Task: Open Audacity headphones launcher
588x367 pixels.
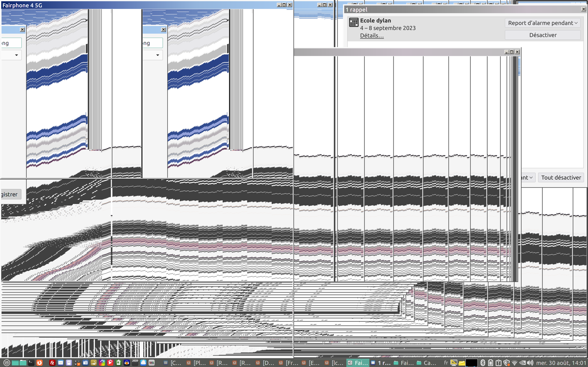Action: tap(127, 363)
